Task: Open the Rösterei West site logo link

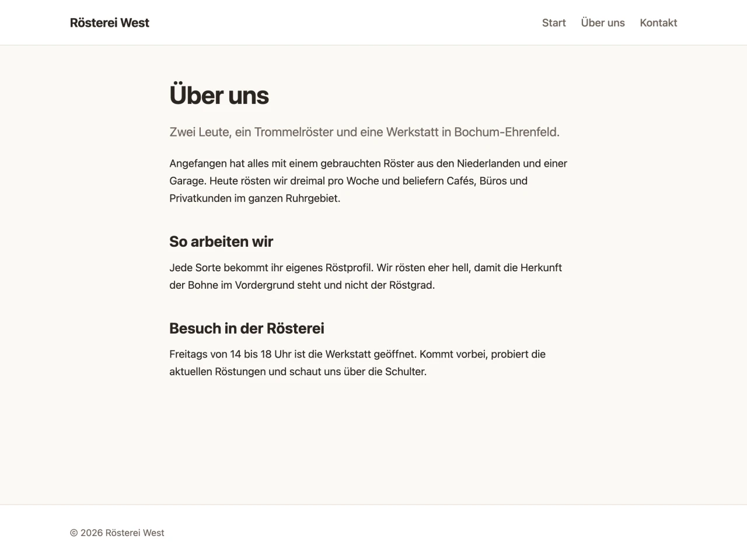Action: [x=110, y=23]
